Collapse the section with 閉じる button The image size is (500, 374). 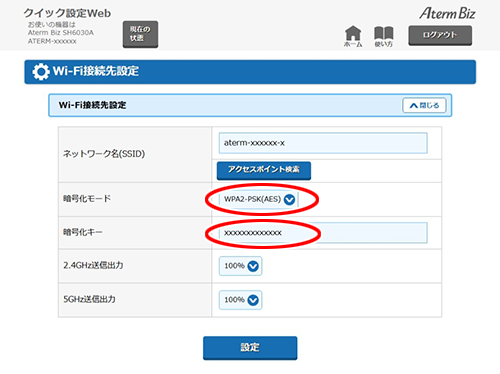tap(424, 105)
